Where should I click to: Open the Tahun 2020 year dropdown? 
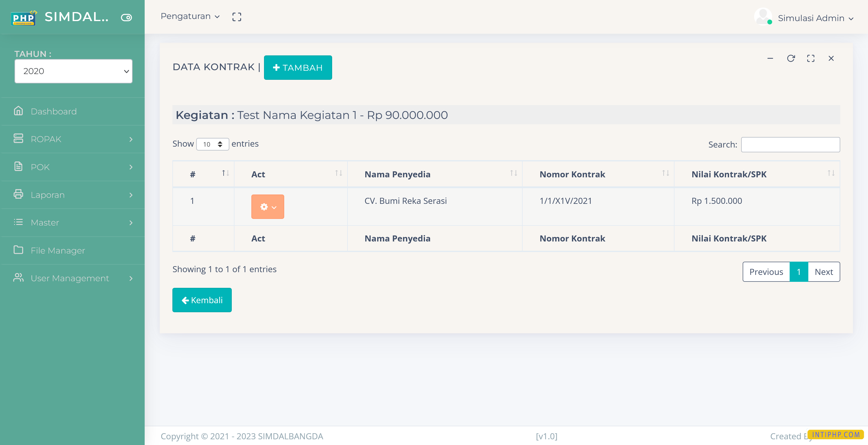point(74,71)
